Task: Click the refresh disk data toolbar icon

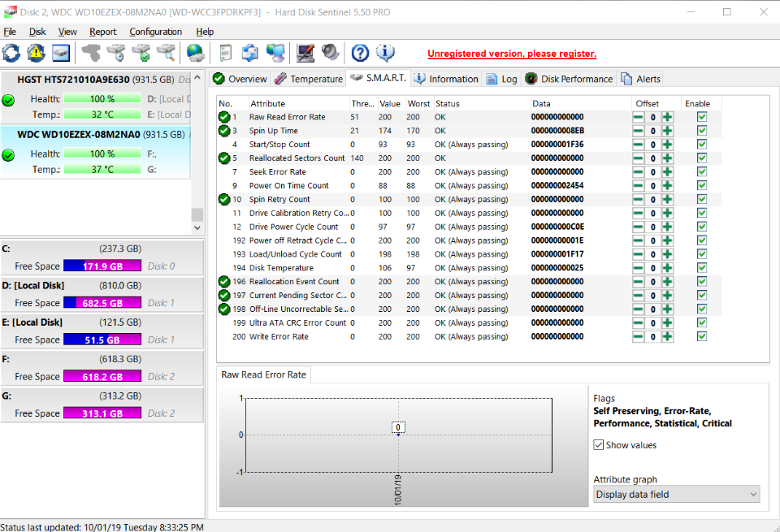Action: pyautogui.click(x=11, y=54)
